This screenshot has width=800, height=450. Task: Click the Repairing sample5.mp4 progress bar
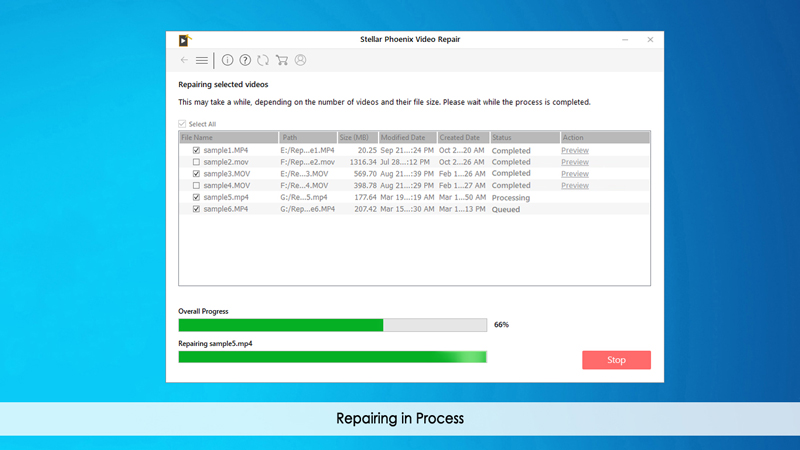pos(333,357)
